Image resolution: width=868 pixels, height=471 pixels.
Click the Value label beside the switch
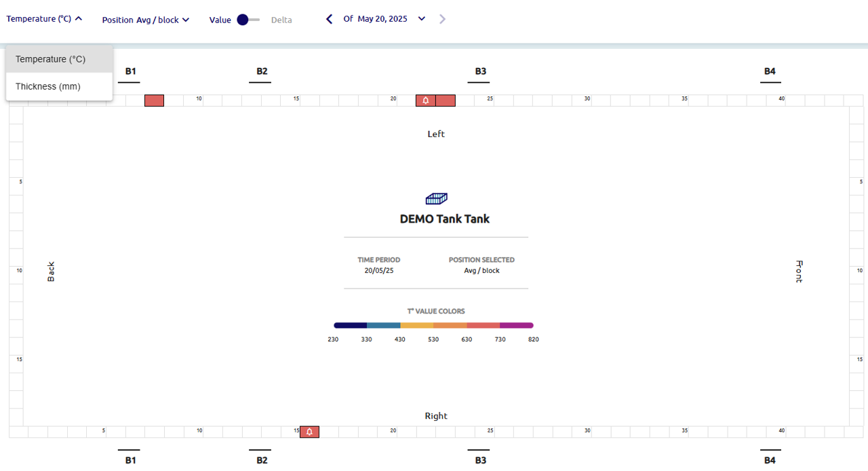220,20
